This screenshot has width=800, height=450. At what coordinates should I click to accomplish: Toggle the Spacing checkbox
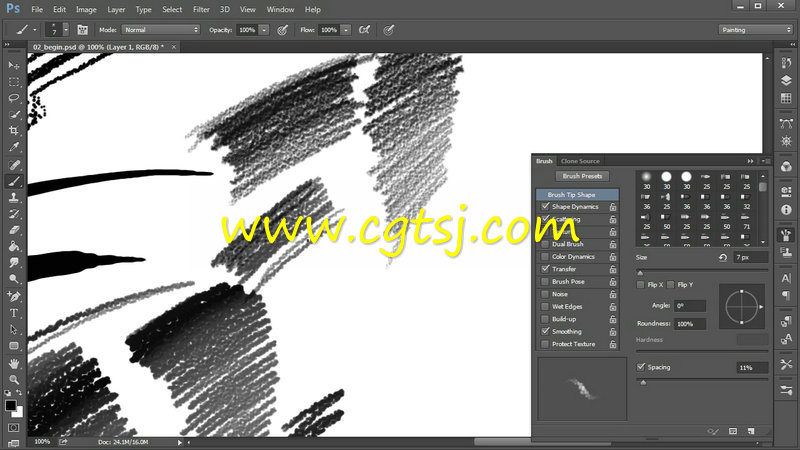(x=642, y=367)
